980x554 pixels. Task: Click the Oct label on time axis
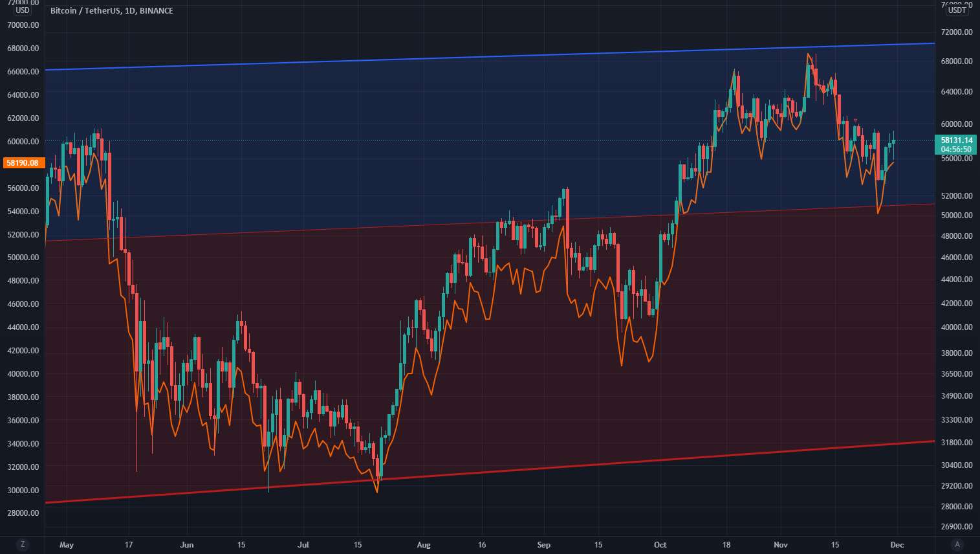click(660, 545)
